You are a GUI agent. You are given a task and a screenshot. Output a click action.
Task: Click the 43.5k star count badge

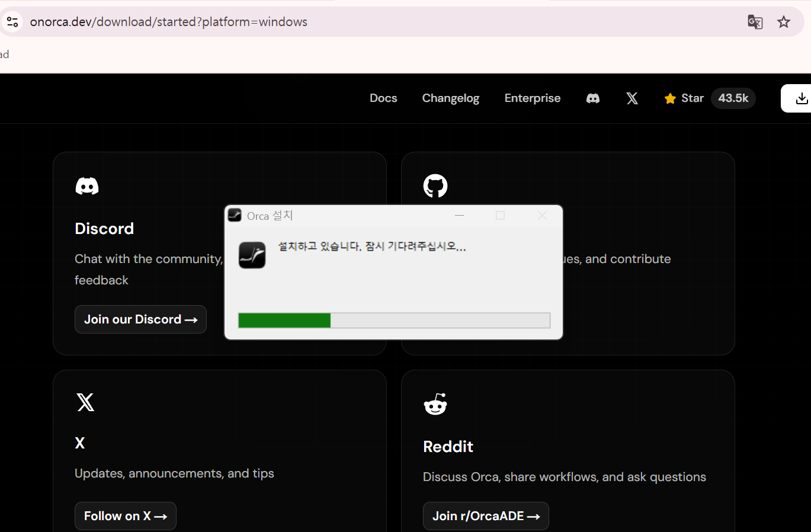click(x=733, y=98)
